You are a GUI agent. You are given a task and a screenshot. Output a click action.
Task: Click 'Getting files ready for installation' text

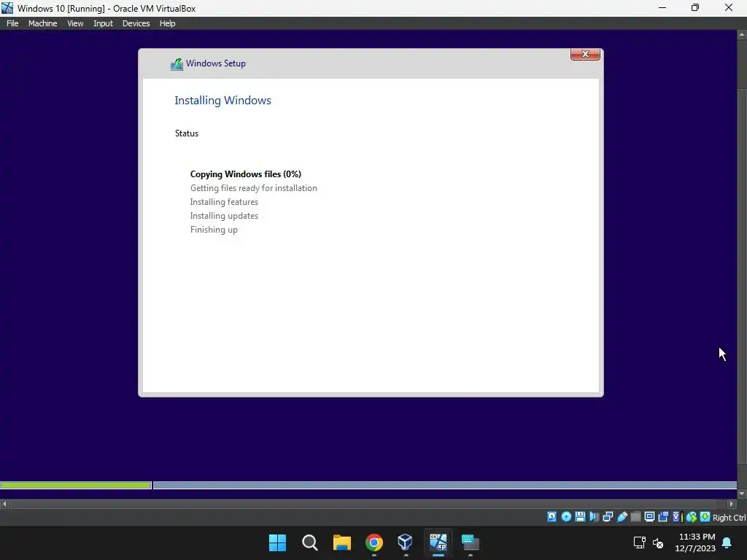pos(253,188)
